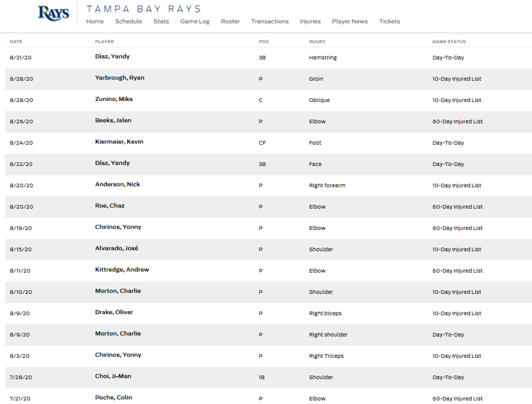This screenshot has width=532, height=404.
Task: Open the Stats section
Action: tap(161, 21)
